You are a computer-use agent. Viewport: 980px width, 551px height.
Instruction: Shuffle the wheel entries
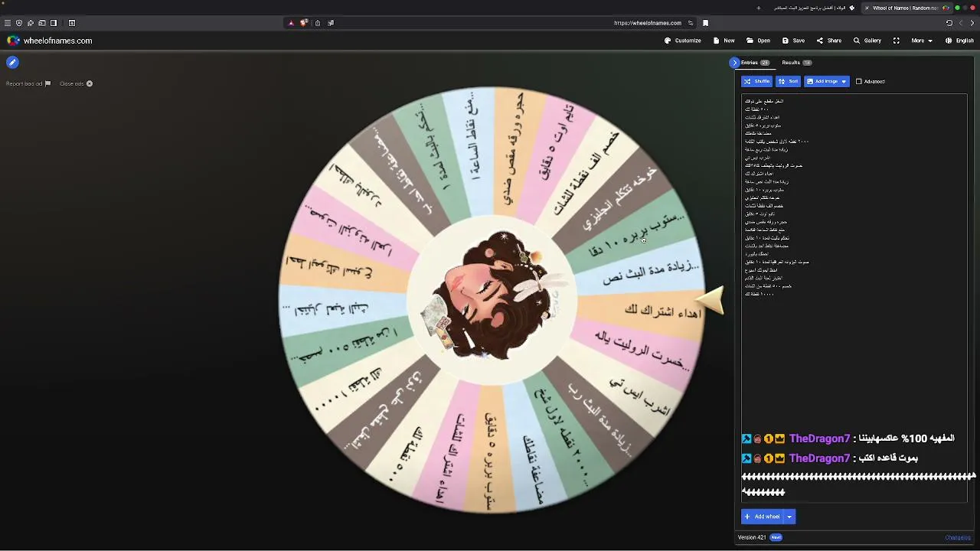757,81
